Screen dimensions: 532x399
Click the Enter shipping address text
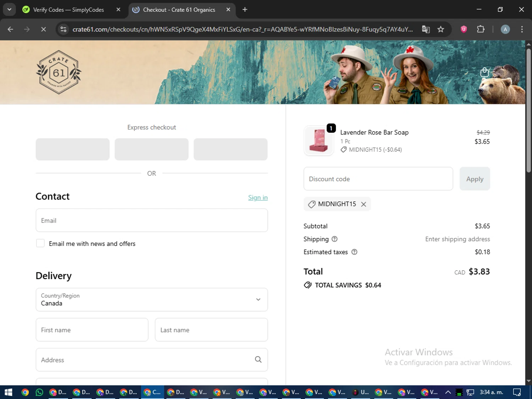click(x=458, y=239)
